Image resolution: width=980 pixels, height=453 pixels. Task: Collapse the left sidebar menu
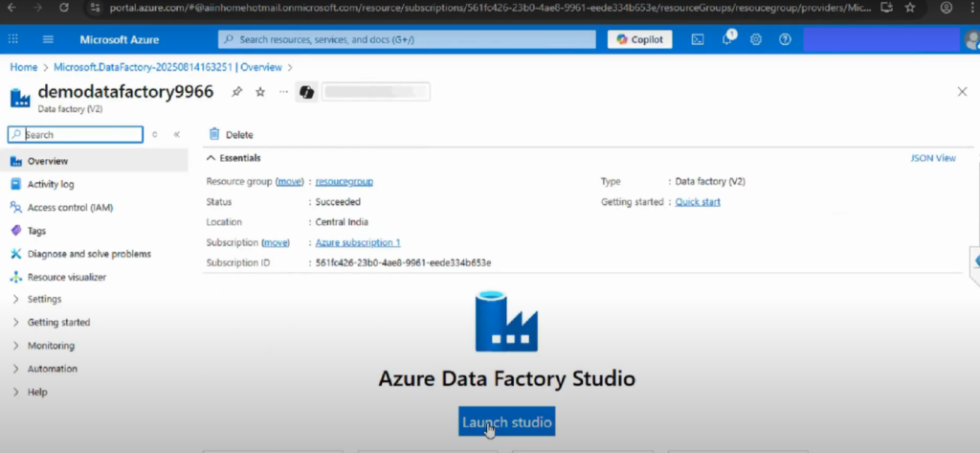coord(177,134)
